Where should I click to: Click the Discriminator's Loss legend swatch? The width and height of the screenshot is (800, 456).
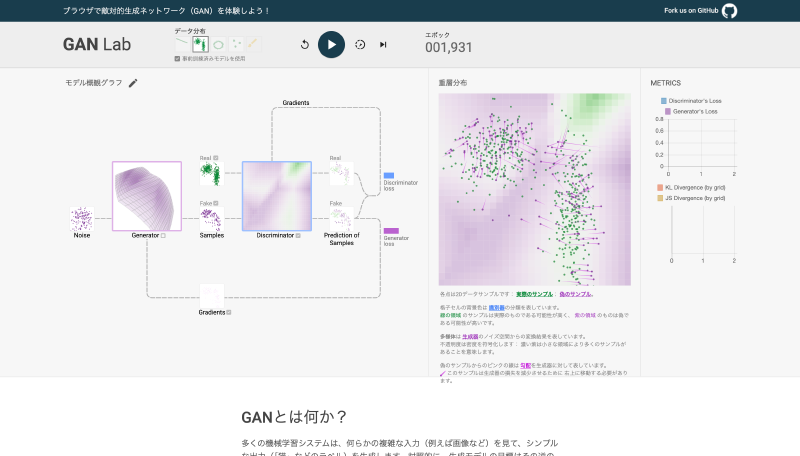coord(664,101)
